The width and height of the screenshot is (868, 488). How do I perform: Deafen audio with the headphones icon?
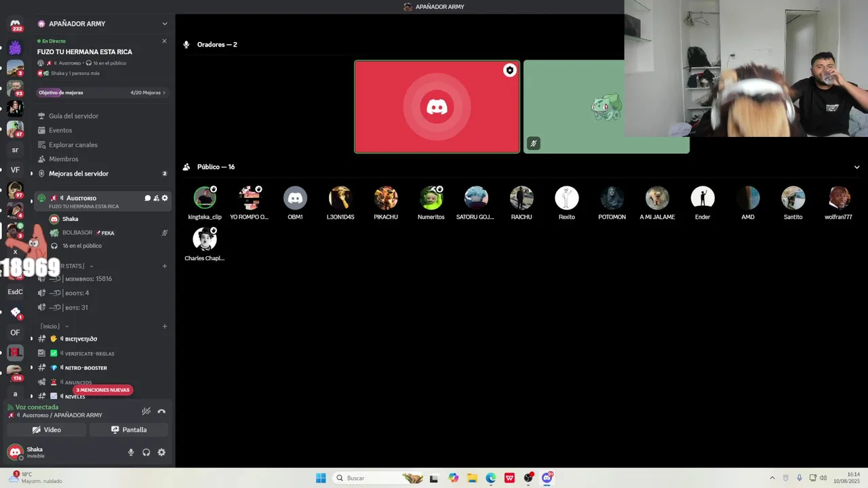coord(146,452)
